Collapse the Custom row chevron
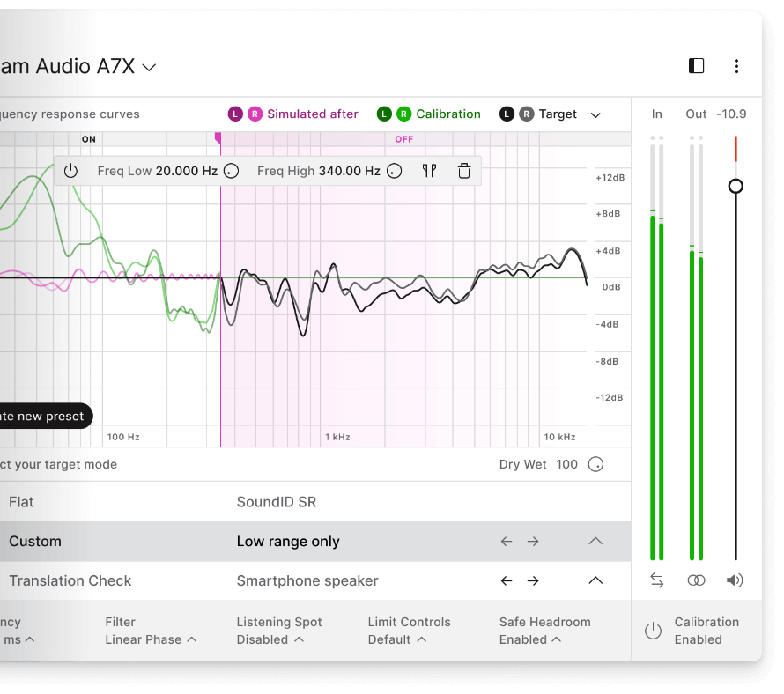 pos(595,541)
